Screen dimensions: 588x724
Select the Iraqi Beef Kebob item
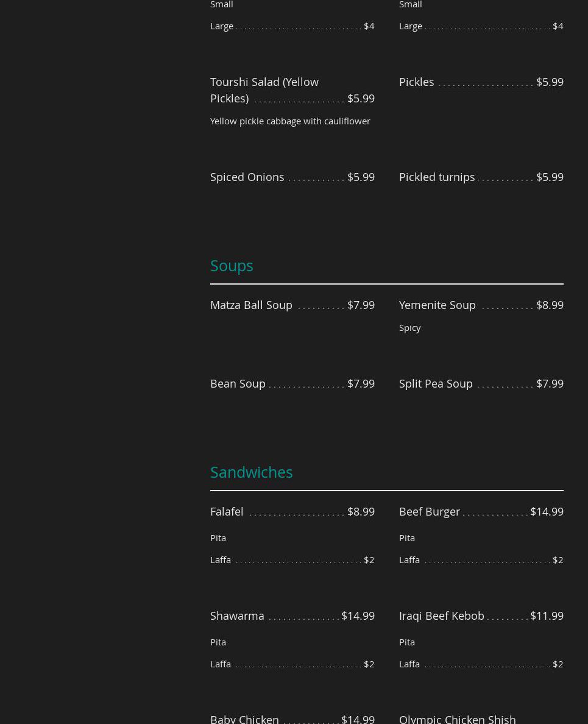click(442, 616)
